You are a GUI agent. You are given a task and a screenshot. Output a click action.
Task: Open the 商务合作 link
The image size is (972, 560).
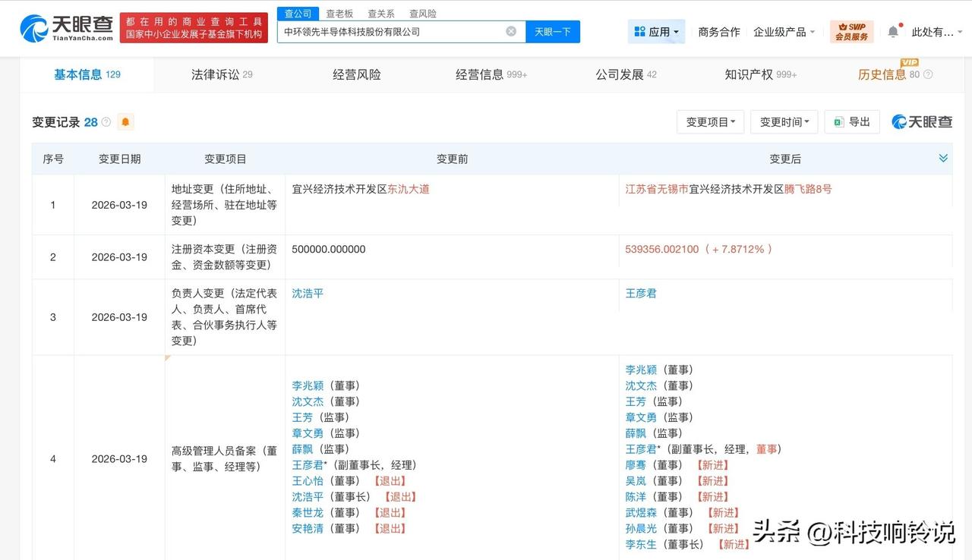pos(719,32)
